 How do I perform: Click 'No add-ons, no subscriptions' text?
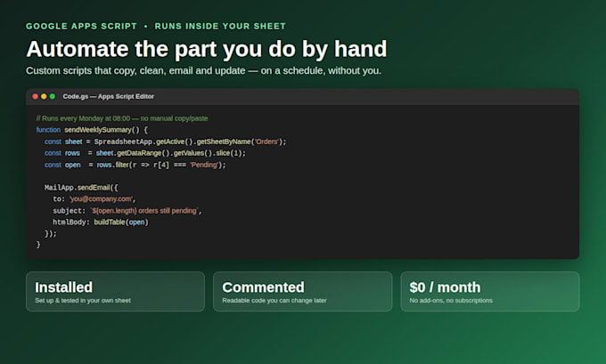[451, 300]
